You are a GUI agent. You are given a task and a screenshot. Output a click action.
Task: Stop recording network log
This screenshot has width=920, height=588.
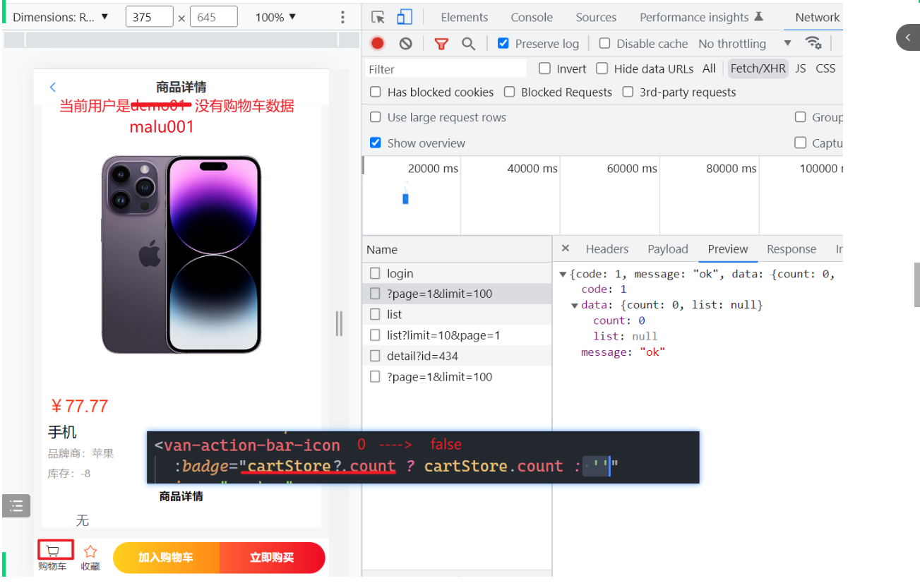378,44
